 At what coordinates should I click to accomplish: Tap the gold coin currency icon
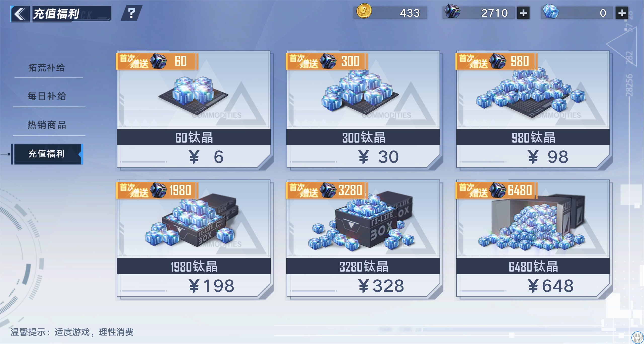pos(364,11)
